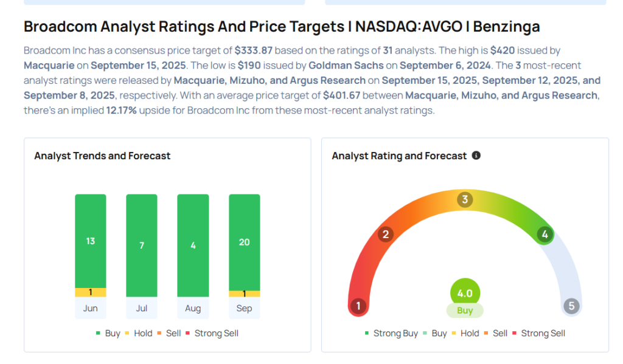
Task: Click the Buy pill label under 4.0
Action: point(465,311)
